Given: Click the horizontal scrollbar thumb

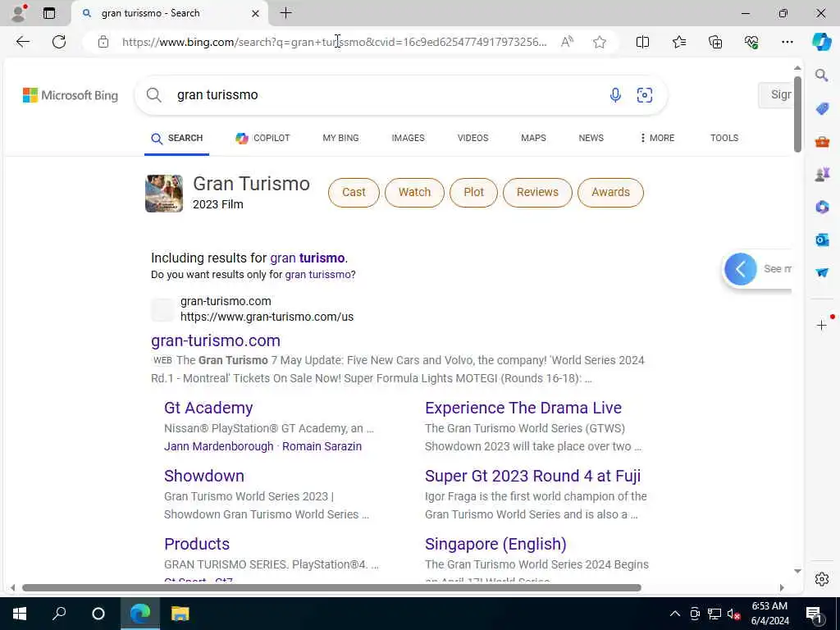Looking at the screenshot, I should coord(331,587).
